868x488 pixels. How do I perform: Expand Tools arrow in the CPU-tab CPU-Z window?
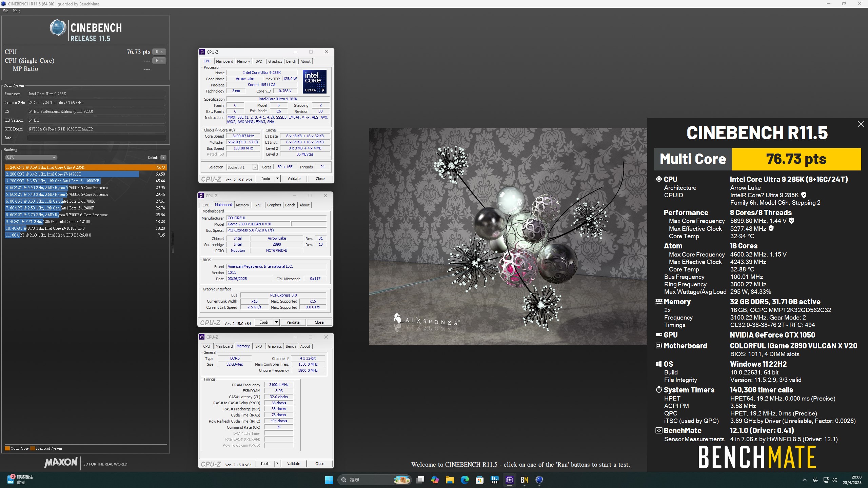coord(277,179)
